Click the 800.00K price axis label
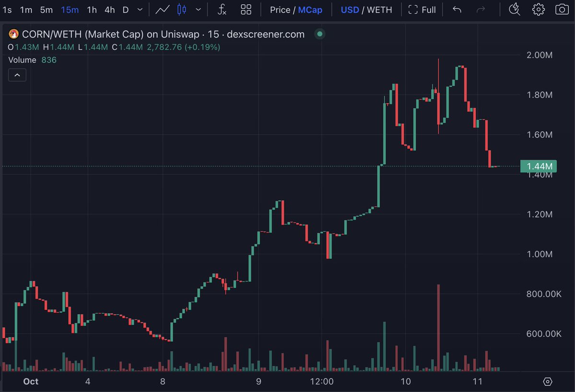 (x=544, y=294)
